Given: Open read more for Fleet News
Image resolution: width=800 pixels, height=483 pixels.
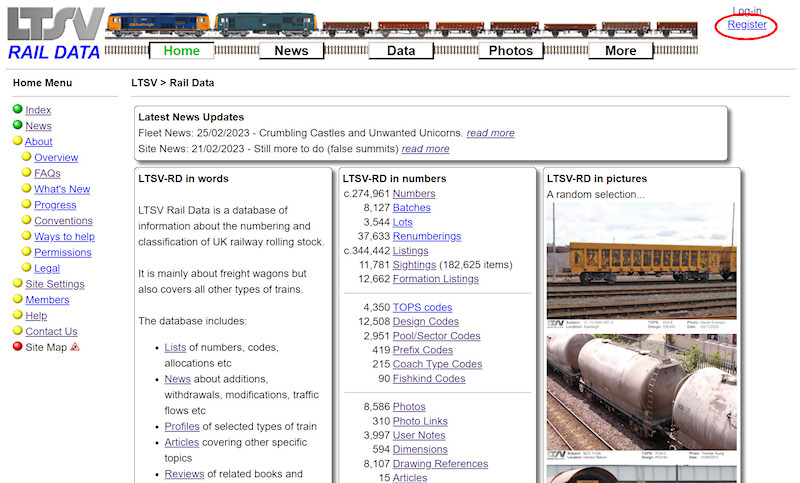Looking at the screenshot, I should click(x=490, y=133).
